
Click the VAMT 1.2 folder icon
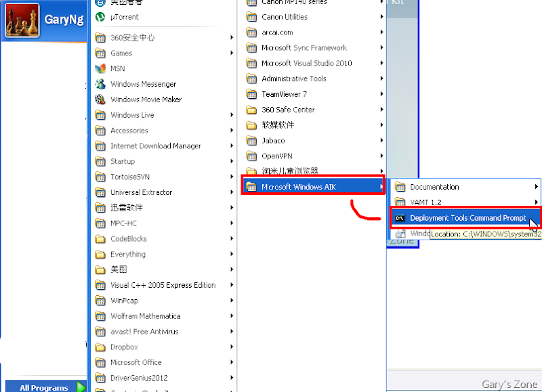click(400, 202)
